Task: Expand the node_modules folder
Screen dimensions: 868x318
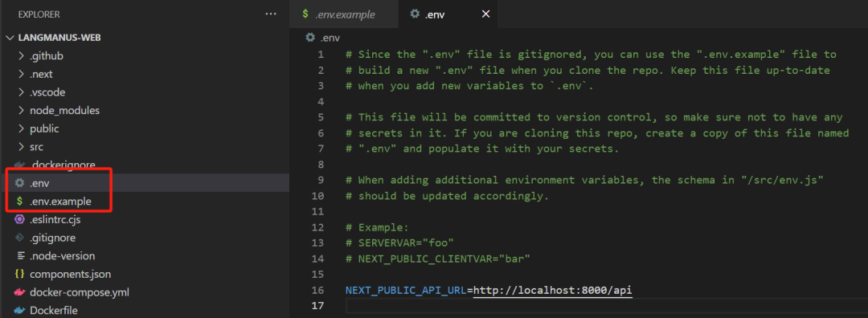Action: pos(21,111)
